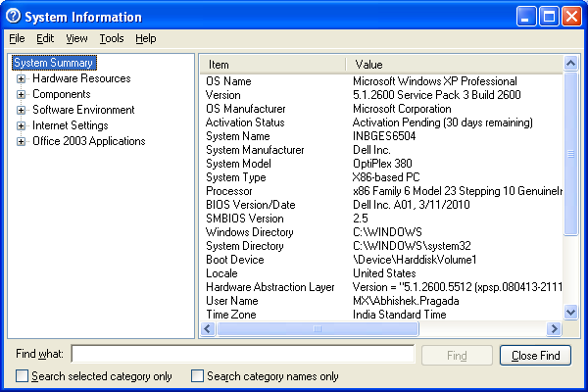This screenshot has width=588, height=392.
Task: Expand the Hardware Resources node
Action: pyautogui.click(x=21, y=78)
